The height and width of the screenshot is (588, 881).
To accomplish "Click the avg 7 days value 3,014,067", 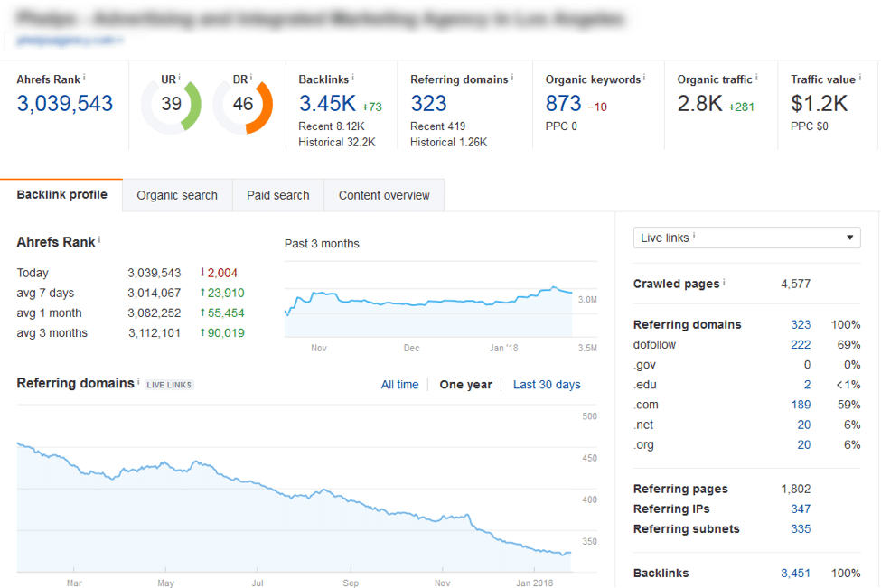I will (x=154, y=294).
